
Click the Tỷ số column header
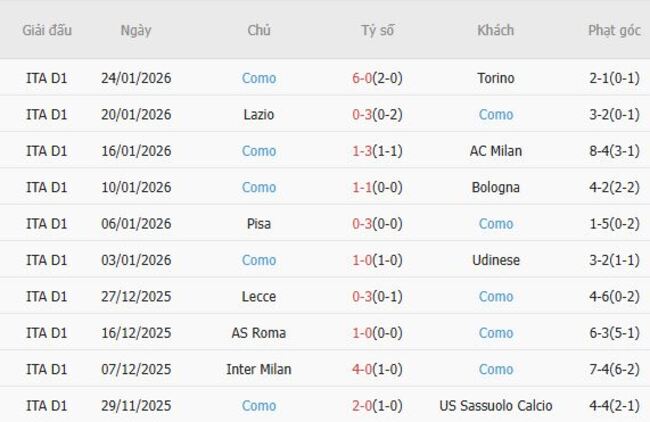click(377, 30)
